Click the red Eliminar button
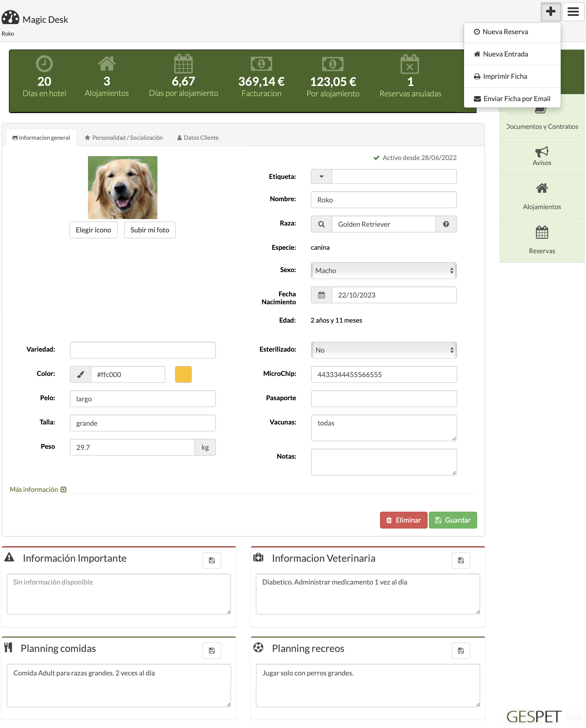Image resolution: width=586 pixels, height=728 pixels. (403, 520)
